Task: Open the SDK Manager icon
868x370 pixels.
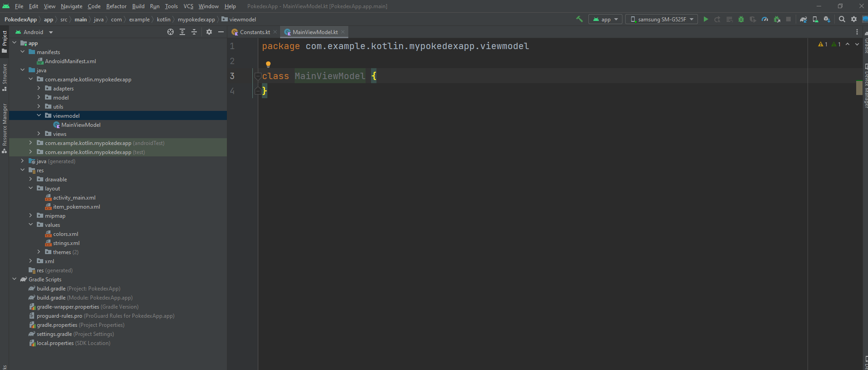Action: [827, 19]
